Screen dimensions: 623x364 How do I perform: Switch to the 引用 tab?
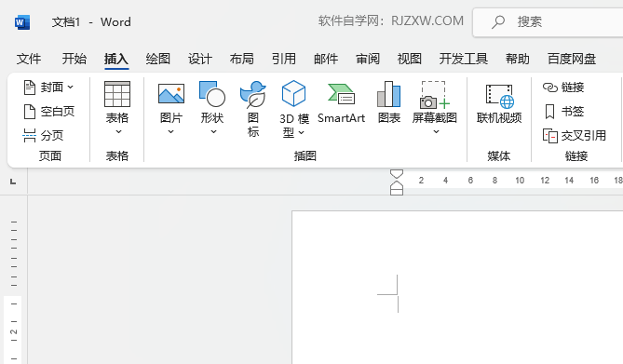click(284, 59)
